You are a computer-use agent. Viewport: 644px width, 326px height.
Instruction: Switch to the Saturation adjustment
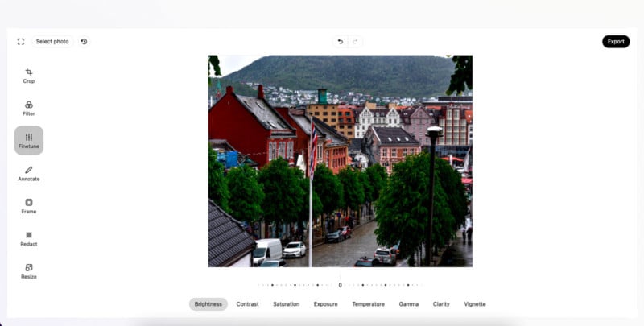tap(286, 304)
